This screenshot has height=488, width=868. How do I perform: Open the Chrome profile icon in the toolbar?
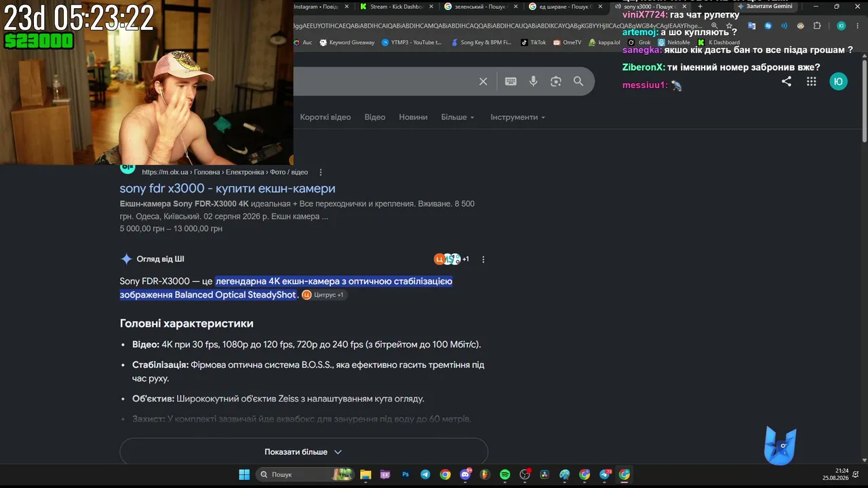[841, 26]
